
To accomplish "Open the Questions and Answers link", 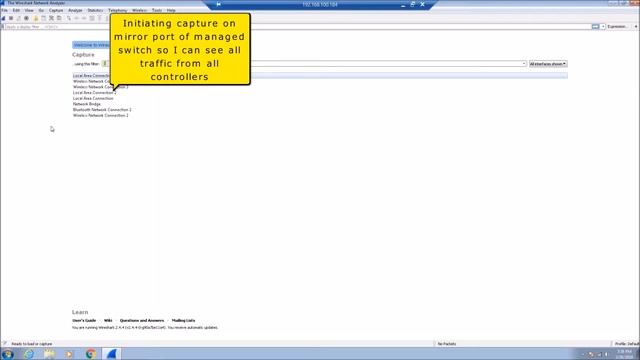I will (x=142, y=320).
